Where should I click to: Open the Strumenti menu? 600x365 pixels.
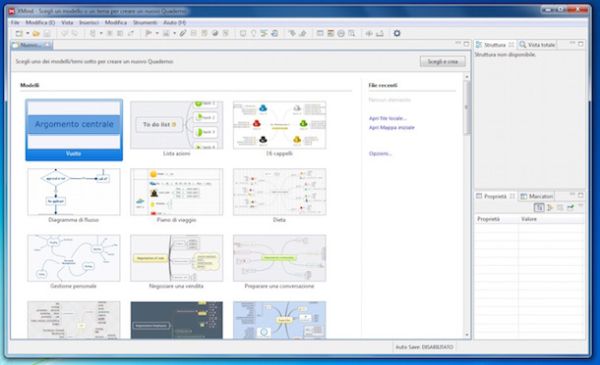click(x=145, y=23)
